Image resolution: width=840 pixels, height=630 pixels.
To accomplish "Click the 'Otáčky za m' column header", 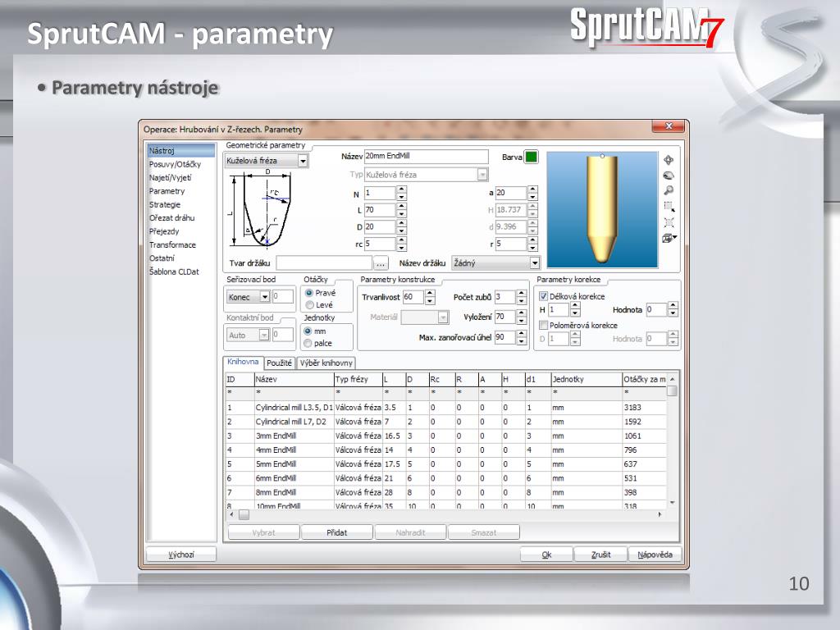I will 645,379.
